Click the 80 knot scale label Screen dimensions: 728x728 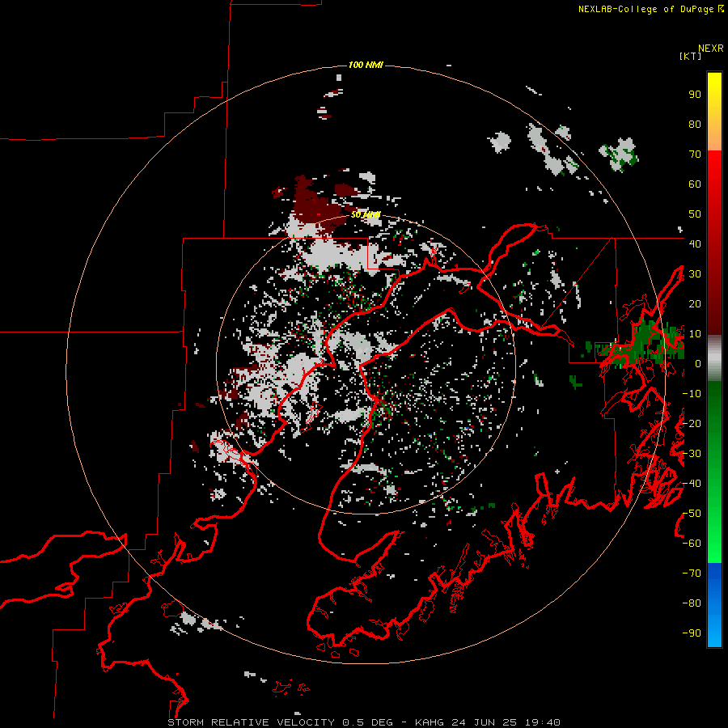695,124
